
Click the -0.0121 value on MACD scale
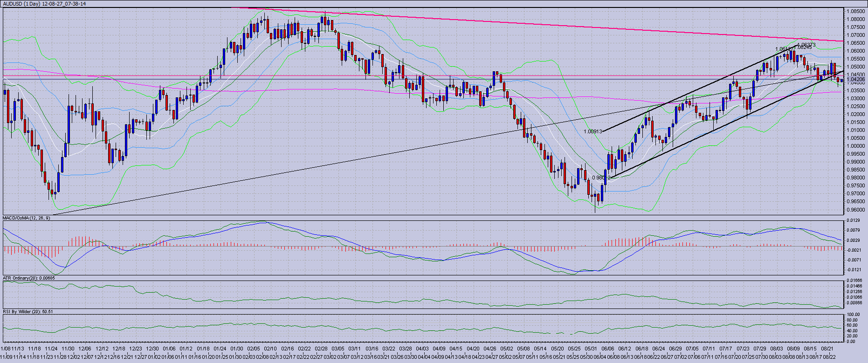tap(854, 270)
